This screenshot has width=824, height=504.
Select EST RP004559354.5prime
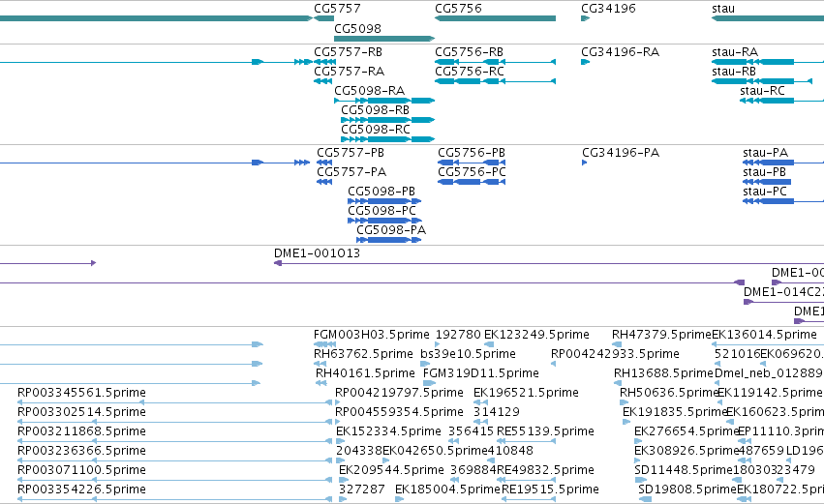click(399, 412)
